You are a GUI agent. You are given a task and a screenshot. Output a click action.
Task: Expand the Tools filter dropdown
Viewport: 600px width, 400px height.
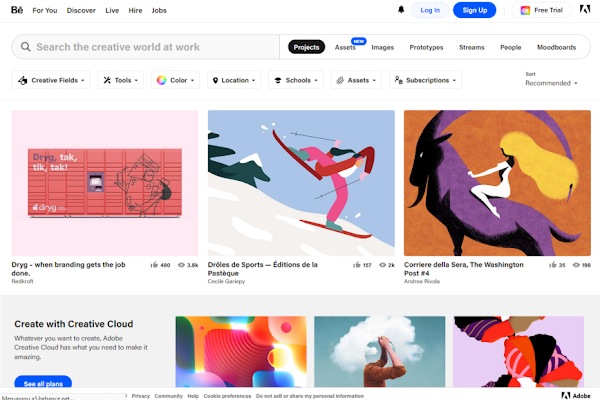pos(121,80)
